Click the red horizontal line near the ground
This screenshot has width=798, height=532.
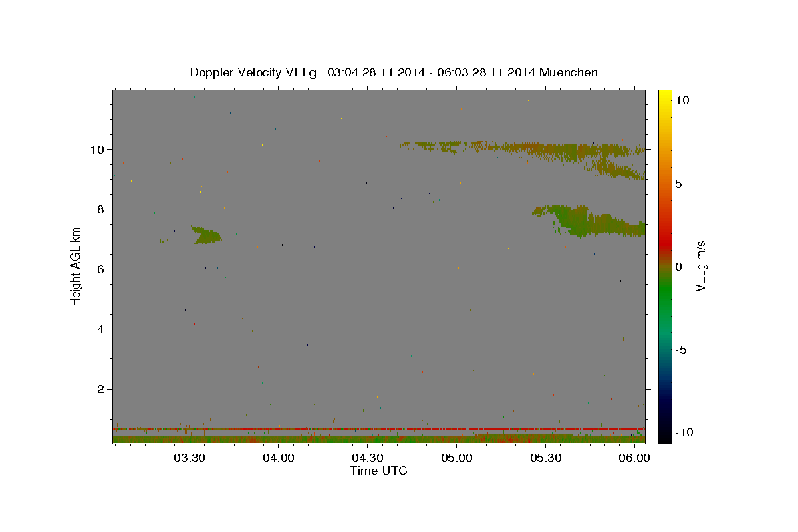(x=378, y=429)
